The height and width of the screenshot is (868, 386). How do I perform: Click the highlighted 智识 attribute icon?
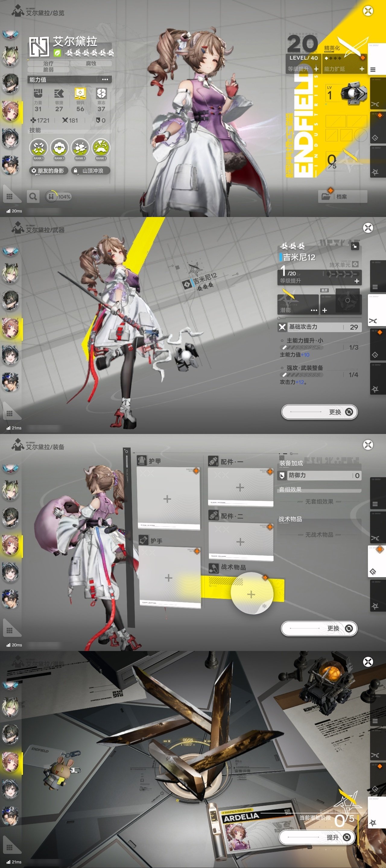(80, 93)
